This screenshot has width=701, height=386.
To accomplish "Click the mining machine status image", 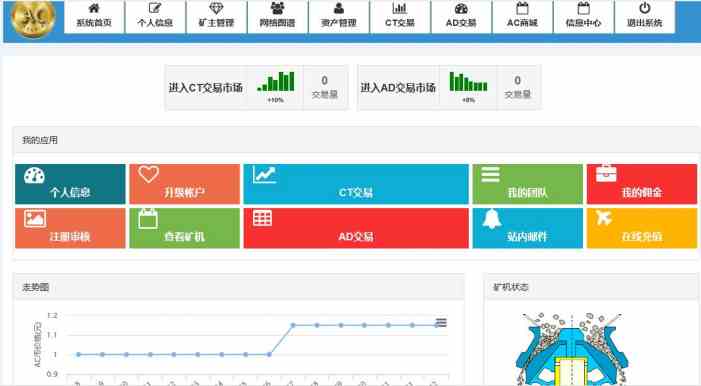I will 572,349.
